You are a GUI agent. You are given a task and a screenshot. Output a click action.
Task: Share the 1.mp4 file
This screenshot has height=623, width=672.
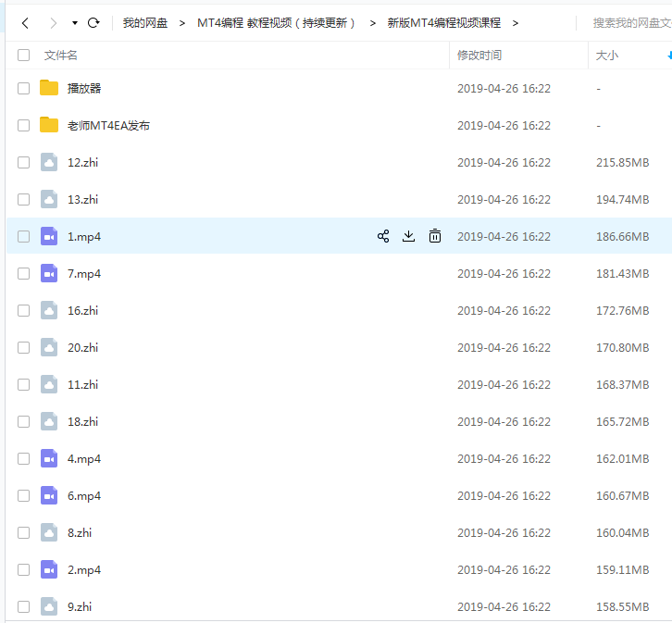(383, 236)
